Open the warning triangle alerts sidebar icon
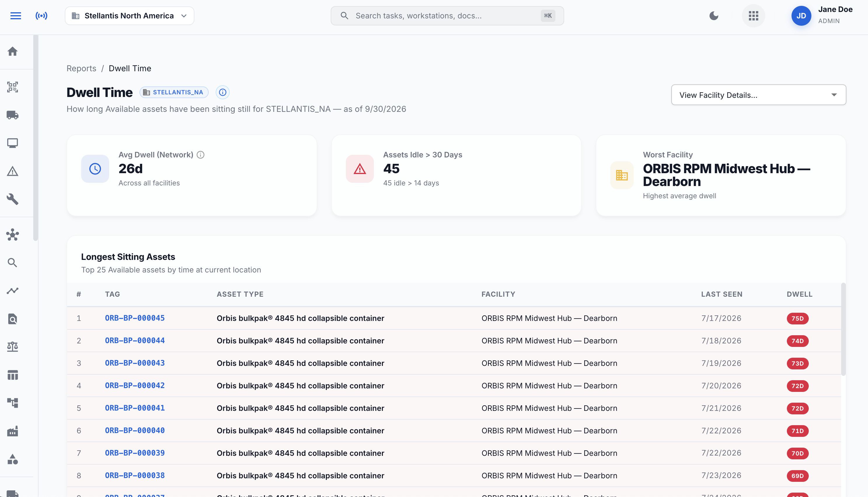 13,171
